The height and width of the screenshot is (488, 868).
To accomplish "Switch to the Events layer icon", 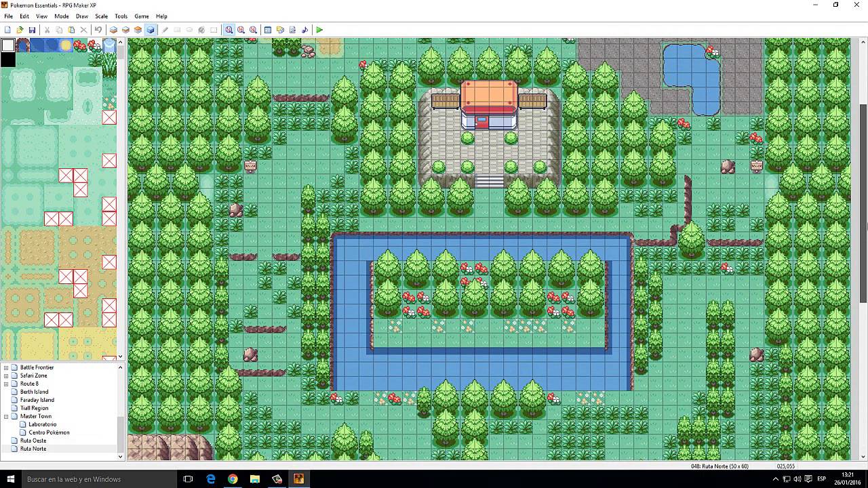I will coord(150,30).
